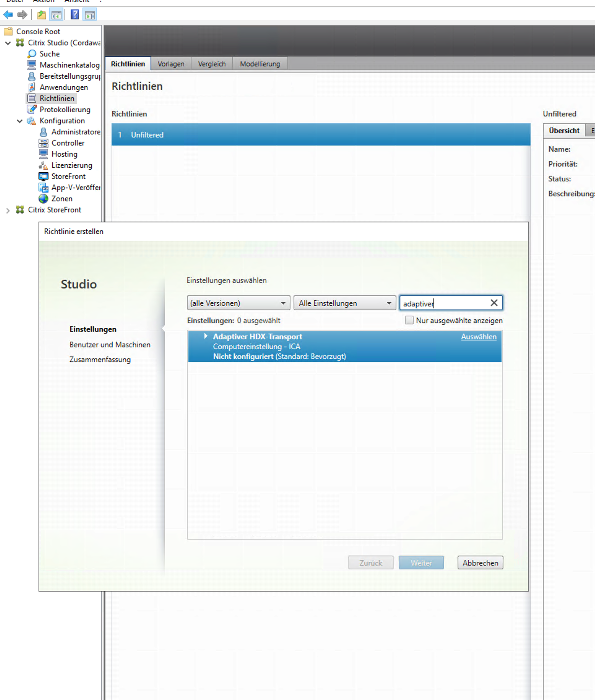Expand the Citrix StoreFront tree node

tap(8, 210)
